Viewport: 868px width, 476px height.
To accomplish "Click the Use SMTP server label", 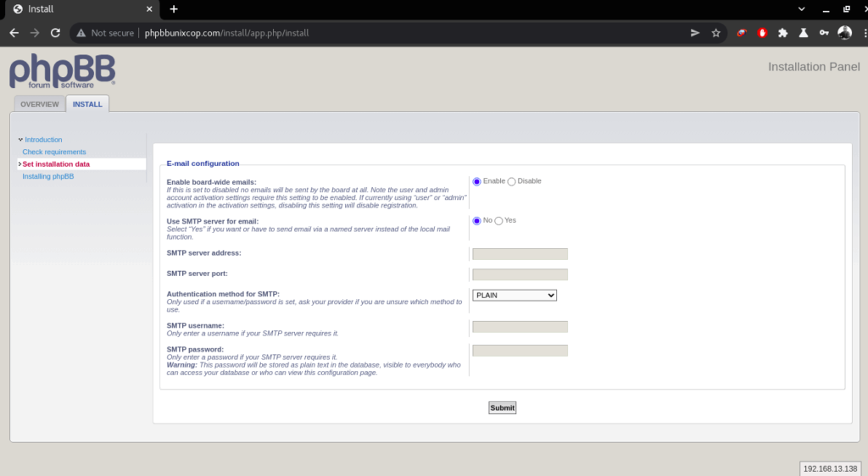I will point(213,221).
